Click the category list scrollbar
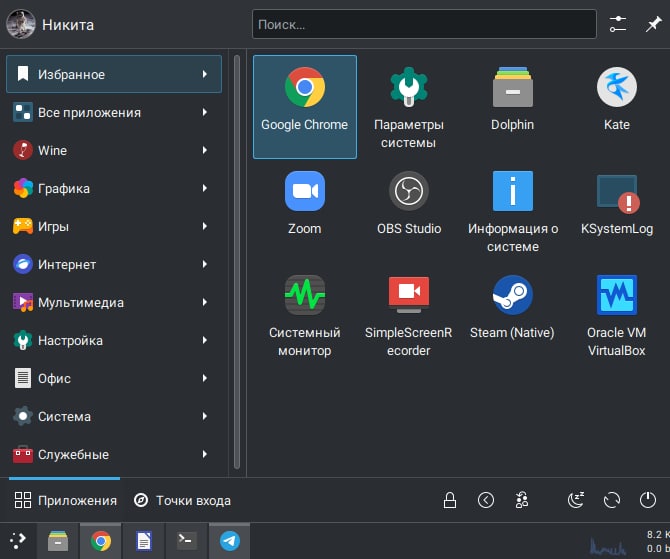 click(x=237, y=262)
